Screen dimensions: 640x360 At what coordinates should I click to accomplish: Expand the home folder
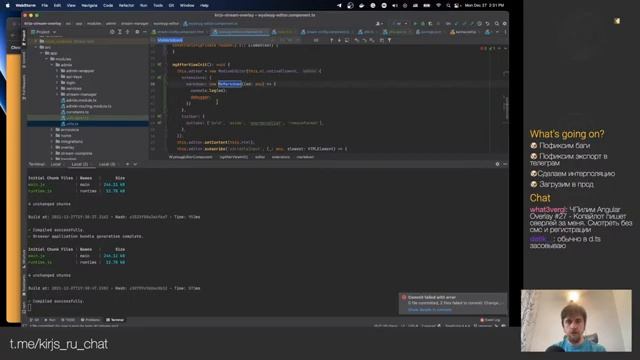[x=52, y=136]
